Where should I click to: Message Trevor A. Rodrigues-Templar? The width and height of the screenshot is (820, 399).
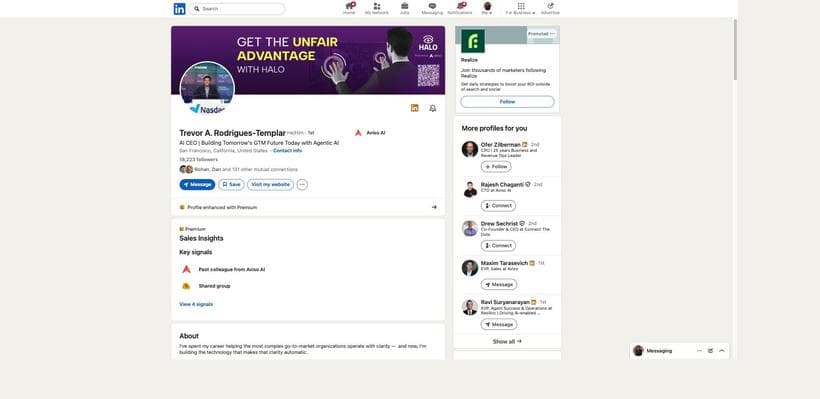(x=197, y=185)
